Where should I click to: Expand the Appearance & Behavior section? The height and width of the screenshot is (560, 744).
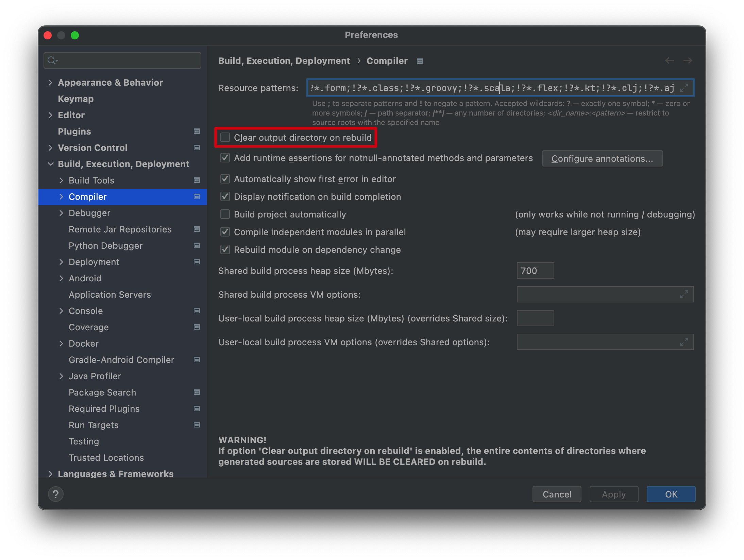point(50,82)
